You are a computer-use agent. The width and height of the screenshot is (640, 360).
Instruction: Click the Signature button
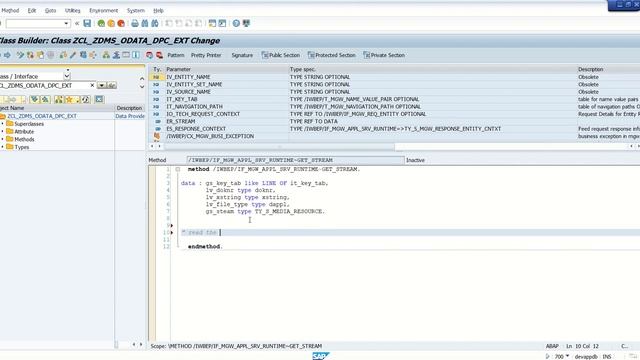242,55
